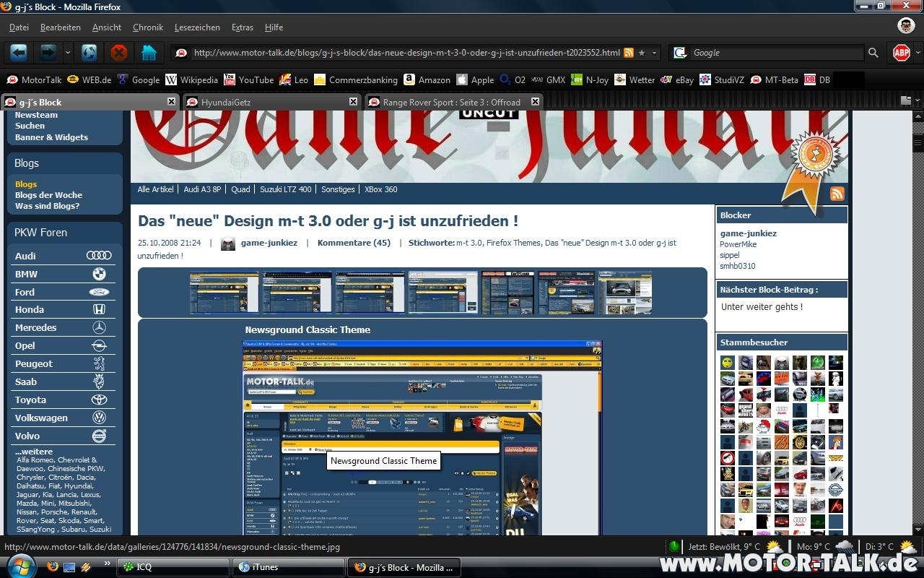Click the browser Back arrow button
Screen dimensions: 924x578
tap(19, 52)
